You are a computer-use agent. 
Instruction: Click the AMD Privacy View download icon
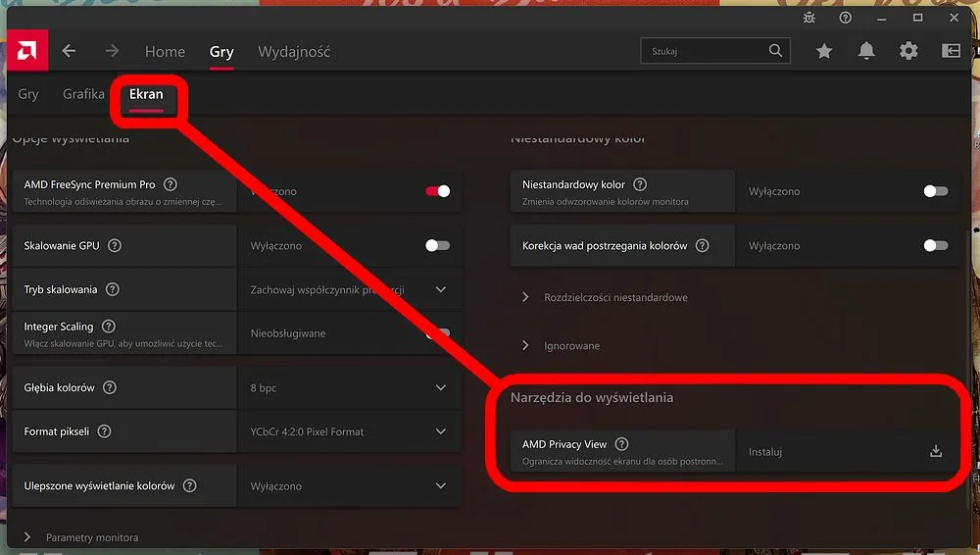point(936,451)
